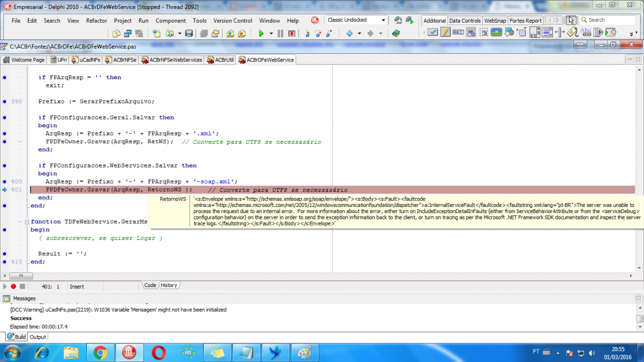
Task: Click the Windows Start button
Action: [x=12, y=353]
